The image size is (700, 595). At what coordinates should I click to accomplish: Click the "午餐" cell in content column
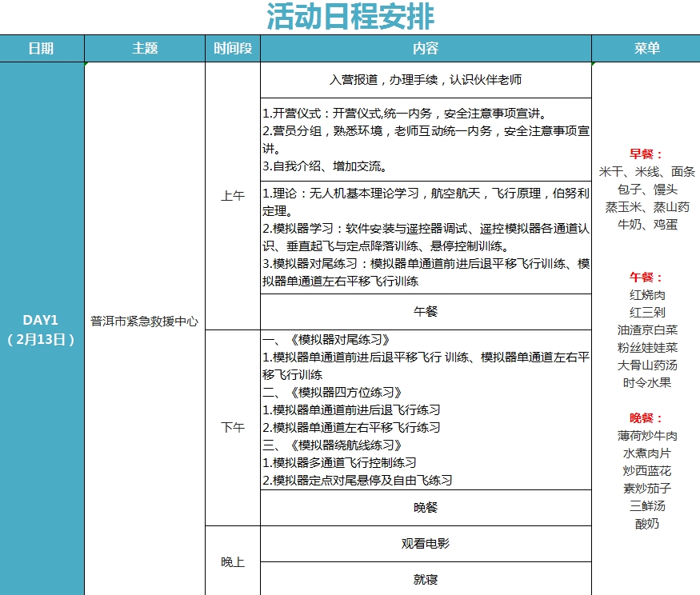[x=426, y=311]
